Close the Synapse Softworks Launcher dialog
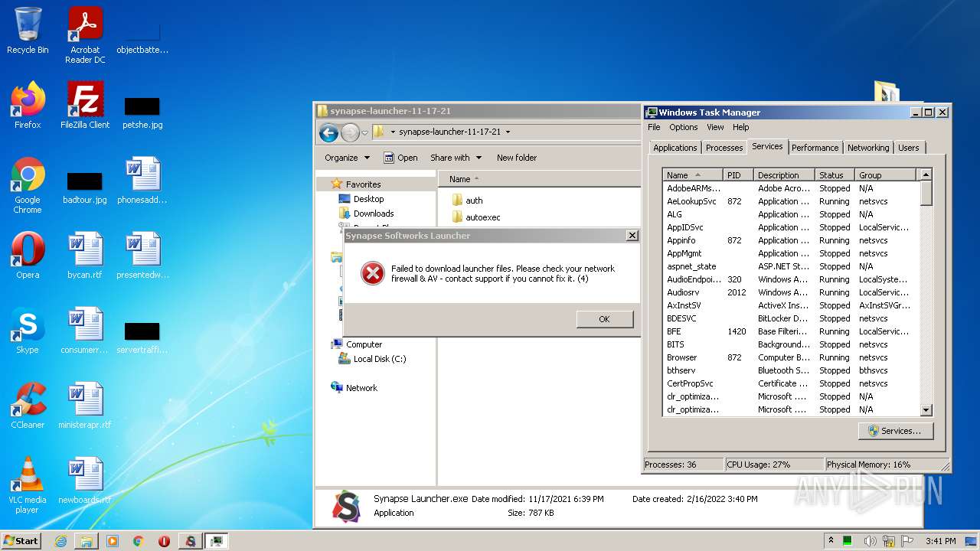Image resolution: width=980 pixels, height=551 pixels. [x=632, y=236]
